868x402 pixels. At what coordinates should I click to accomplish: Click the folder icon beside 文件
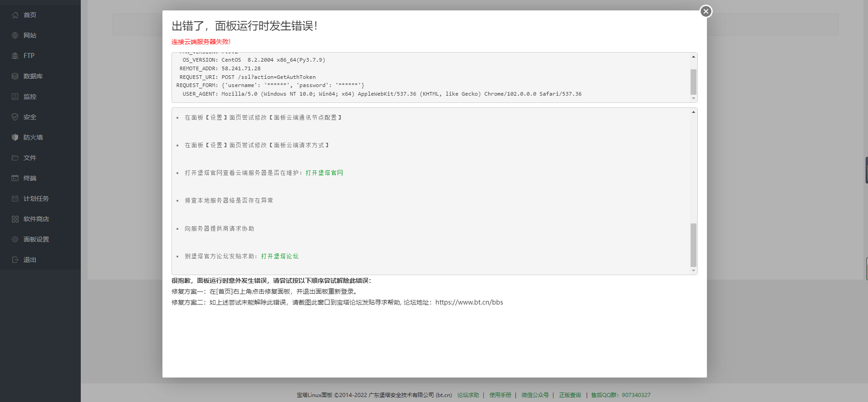15,158
